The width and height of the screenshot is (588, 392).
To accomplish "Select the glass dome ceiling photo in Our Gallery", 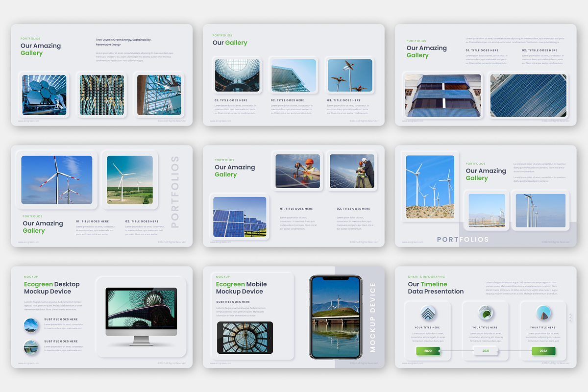I will coord(237,75).
